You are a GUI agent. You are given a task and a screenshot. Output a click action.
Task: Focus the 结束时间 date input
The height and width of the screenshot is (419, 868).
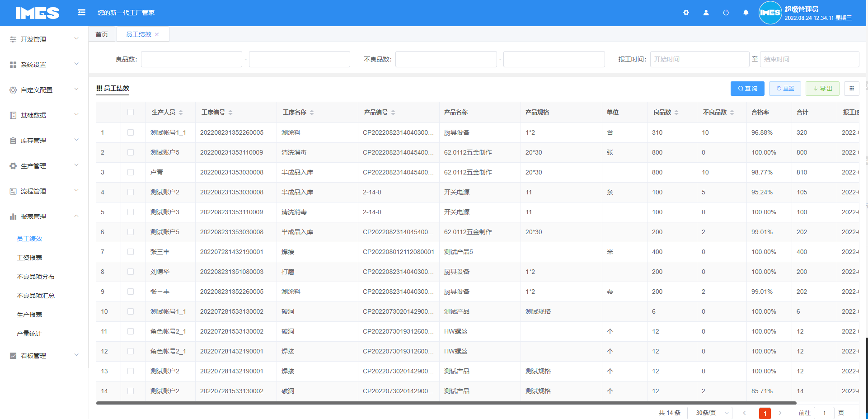tap(809, 59)
